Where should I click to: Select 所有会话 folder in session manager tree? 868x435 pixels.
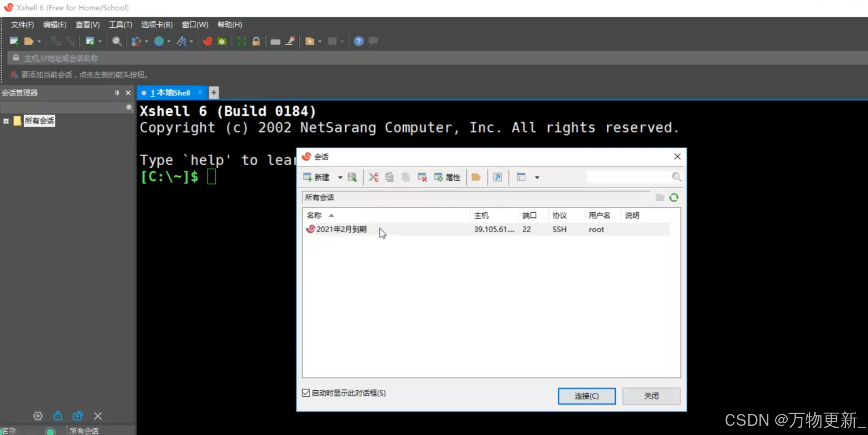(x=39, y=121)
